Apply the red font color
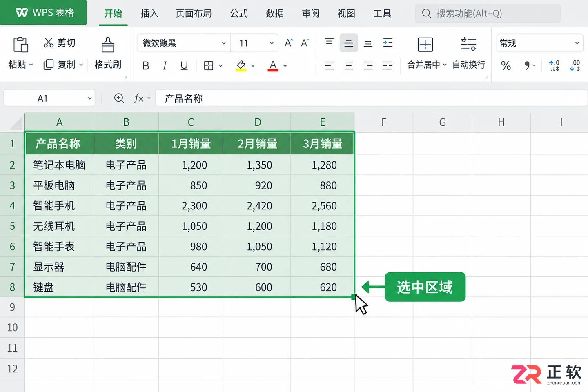 pyautogui.click(x=273, y=66)
